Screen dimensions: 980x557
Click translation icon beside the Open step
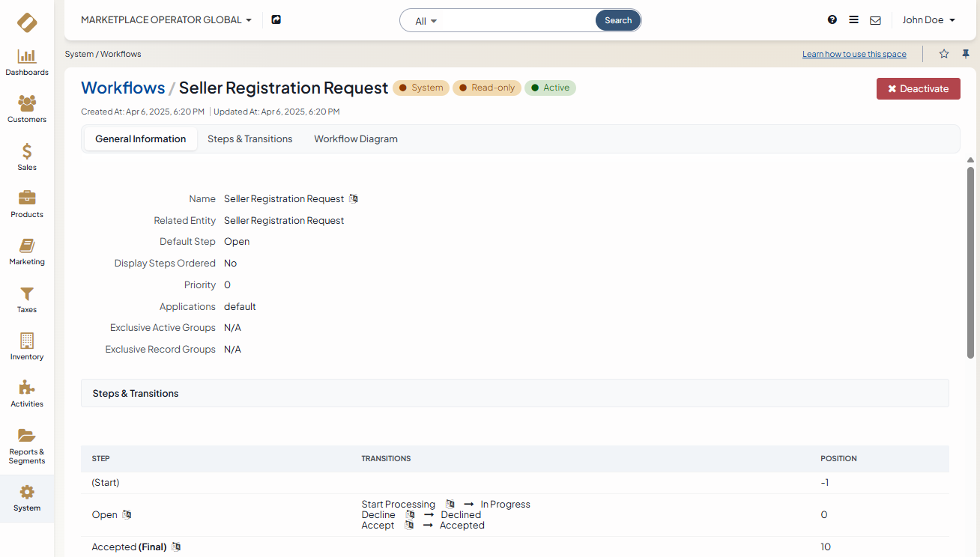(127, 515)
